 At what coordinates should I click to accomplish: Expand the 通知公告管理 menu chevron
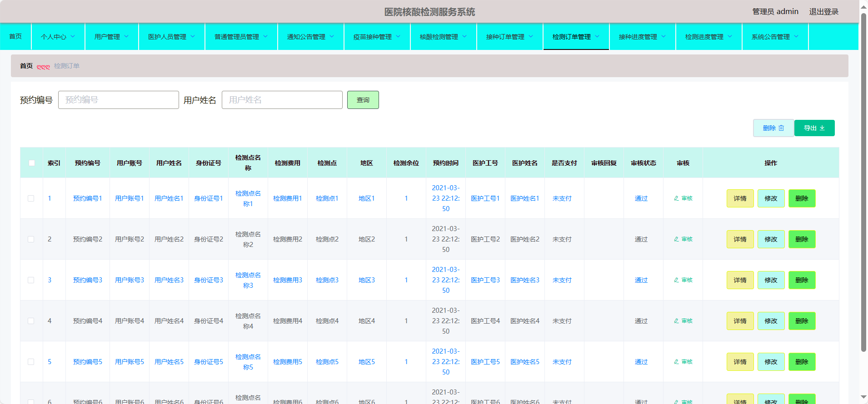[x=332, y=37]
